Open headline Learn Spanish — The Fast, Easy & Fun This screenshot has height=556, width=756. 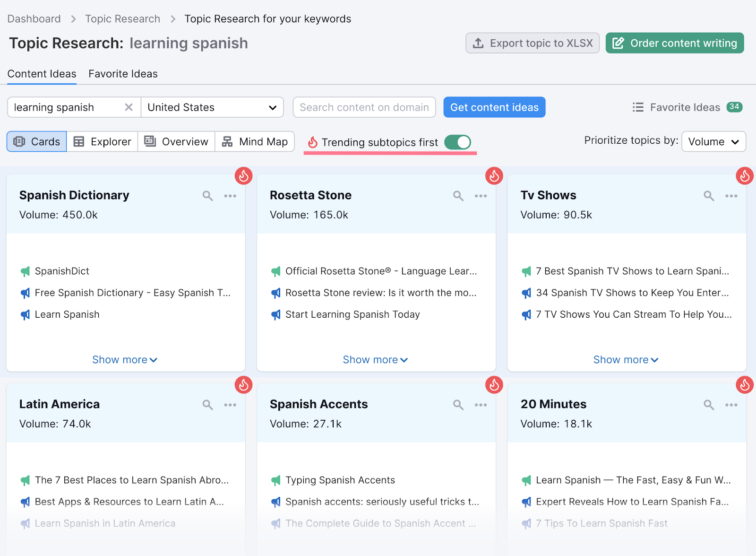coord(633,480)
